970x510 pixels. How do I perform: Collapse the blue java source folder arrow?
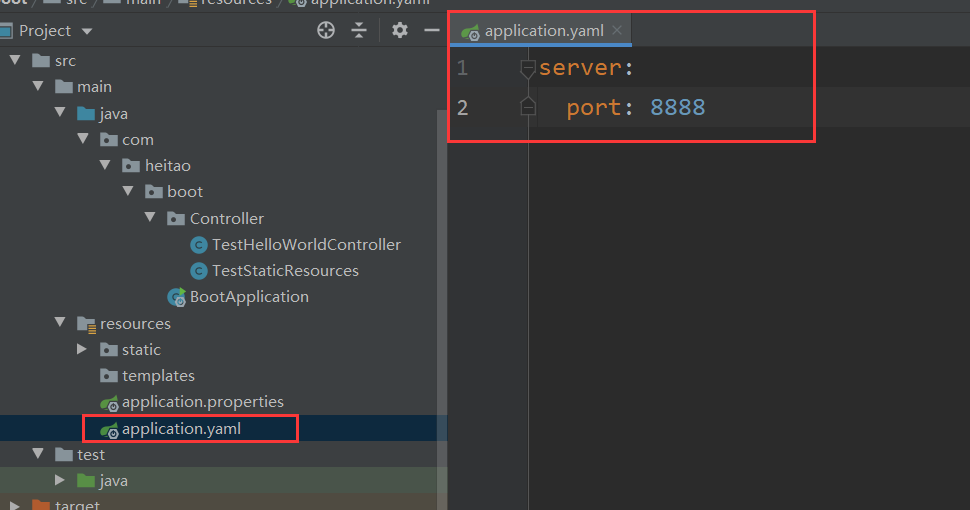pos(60,113)
